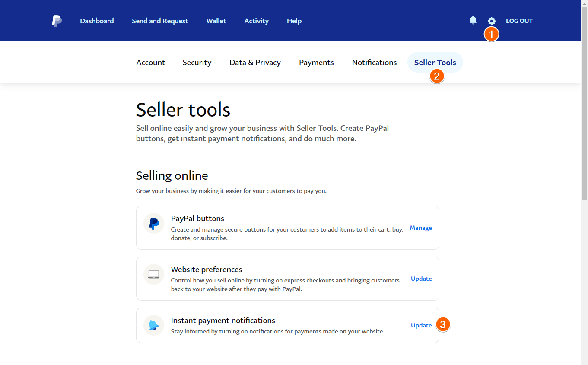588x365 pixels.
Task: Select the Data & Privacy tab
Action: click(x=255, y=63)
